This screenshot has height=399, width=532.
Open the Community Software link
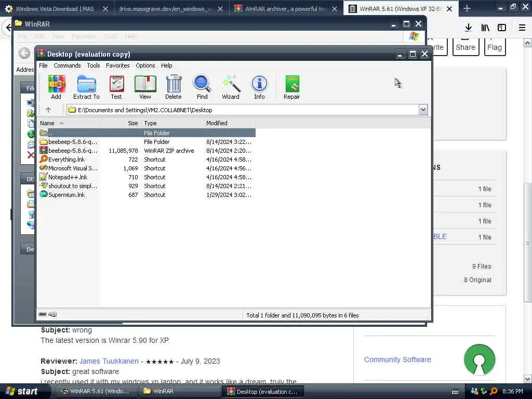(397, 360)
